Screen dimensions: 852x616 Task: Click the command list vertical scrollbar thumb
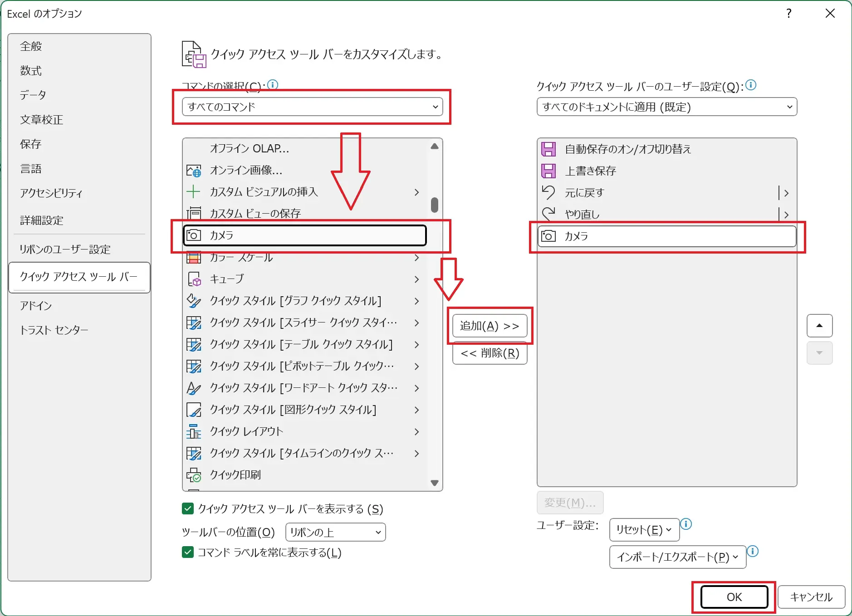[435, 205]
